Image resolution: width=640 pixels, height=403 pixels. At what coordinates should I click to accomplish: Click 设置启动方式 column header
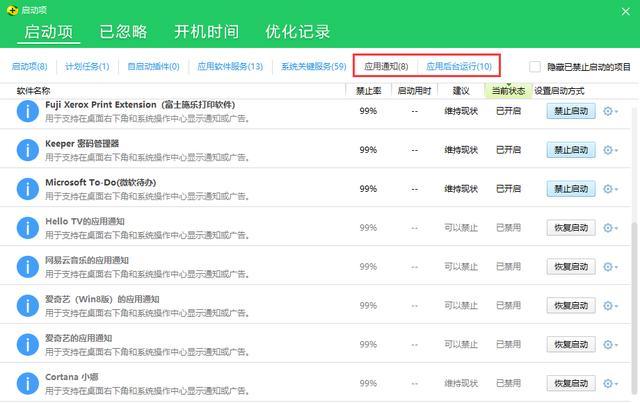(559, 91)
